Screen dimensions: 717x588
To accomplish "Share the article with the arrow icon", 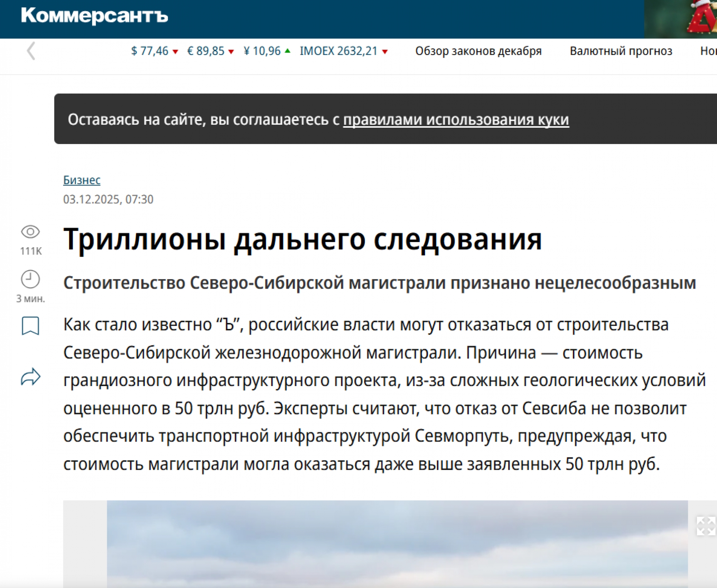I will tap(30, 377).
